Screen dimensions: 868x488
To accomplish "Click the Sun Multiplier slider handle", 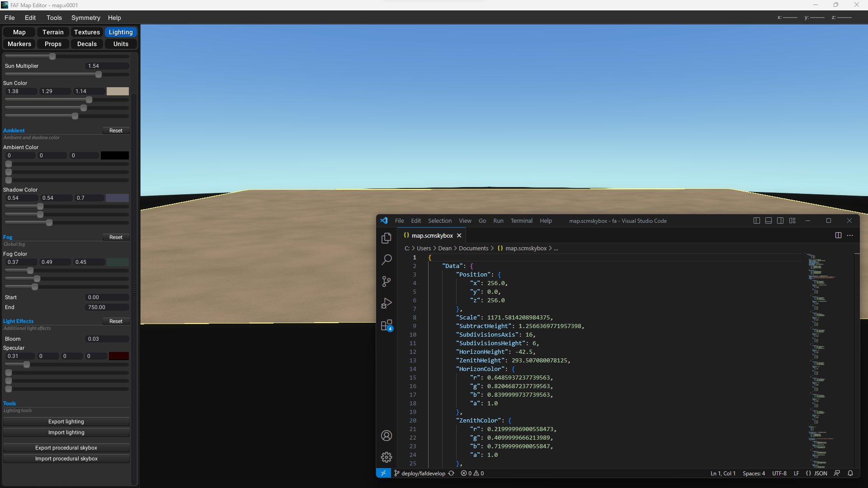I will click(99, 75).
